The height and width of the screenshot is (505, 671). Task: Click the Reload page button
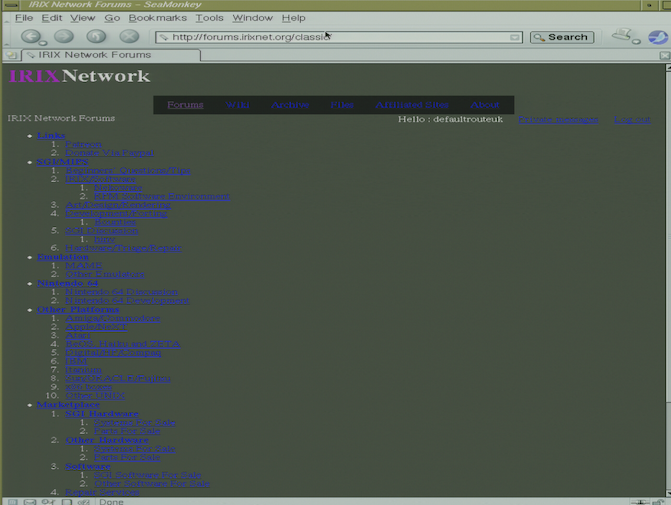click(x=96, y=36)
